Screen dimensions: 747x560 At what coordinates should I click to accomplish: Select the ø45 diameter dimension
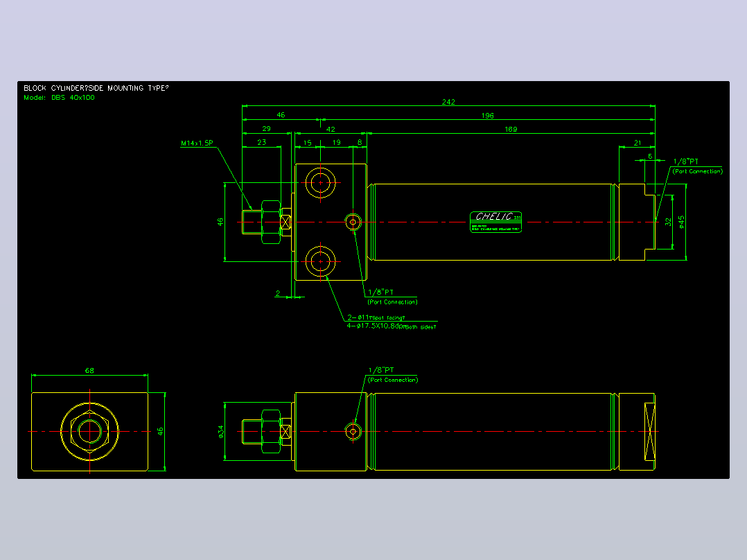pyautogui.click(x=682, y=222)
